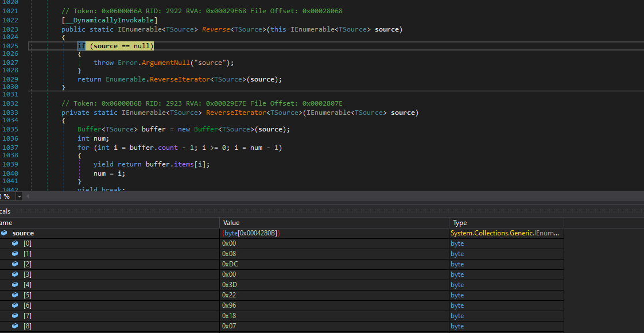Click the first Buffer type on line 1035
The height and width of the screenshot is (333, 644).
pyautogui.click(x=90, y=129)
